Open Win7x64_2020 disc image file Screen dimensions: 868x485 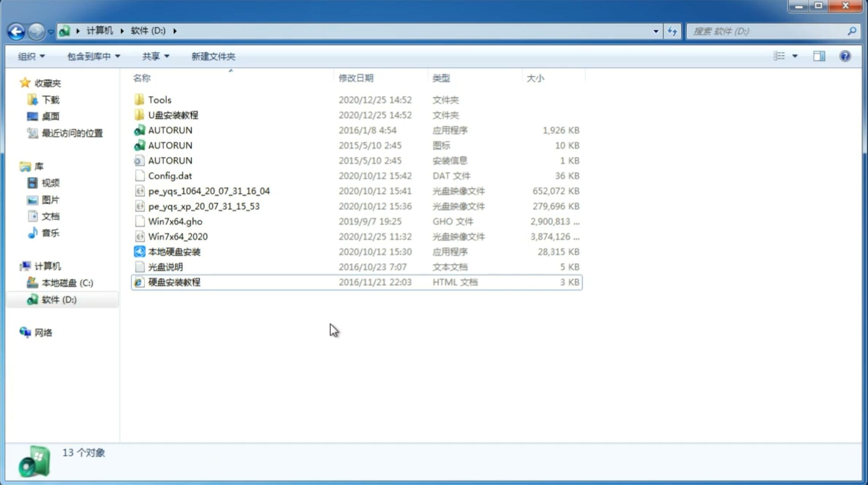[177, 236]
